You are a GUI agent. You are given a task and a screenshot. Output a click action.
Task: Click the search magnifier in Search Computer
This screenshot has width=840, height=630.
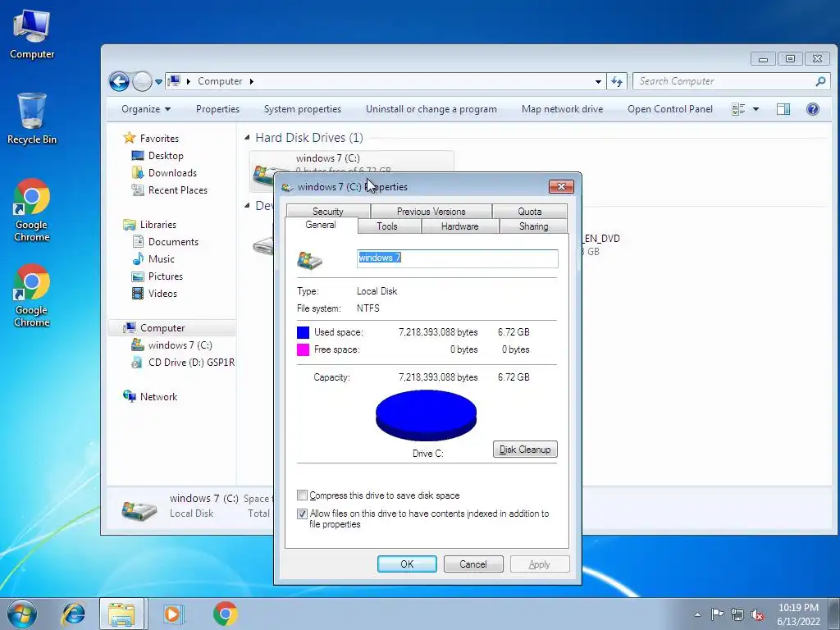point(820,81)
